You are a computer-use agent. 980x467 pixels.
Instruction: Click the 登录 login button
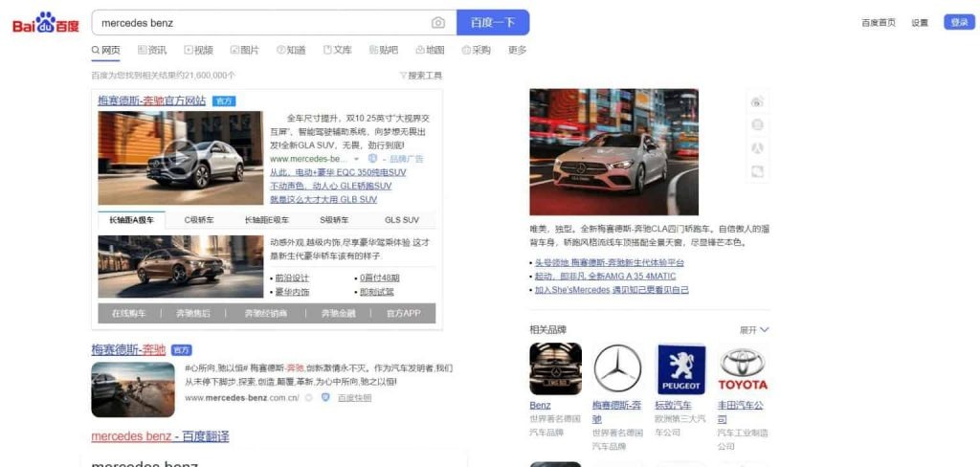tap(959, 23)
